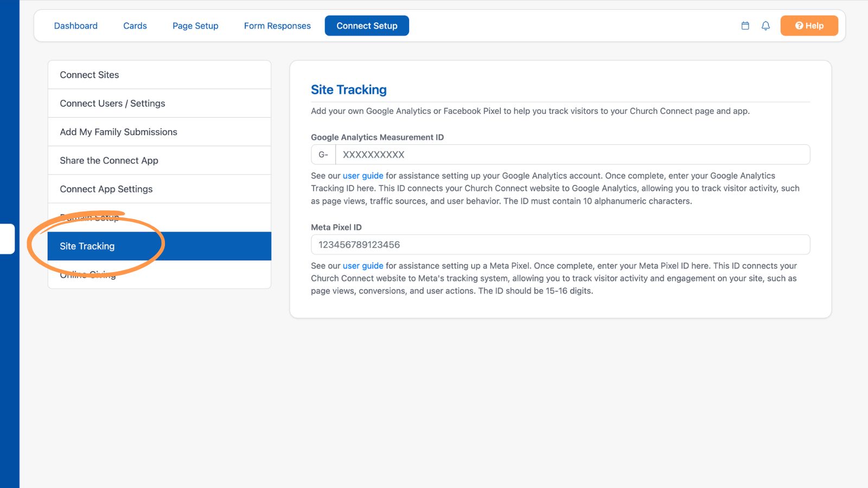
Task: Select Add My Family Submissions
Action: pyautogui.click(x=159, y=132)
